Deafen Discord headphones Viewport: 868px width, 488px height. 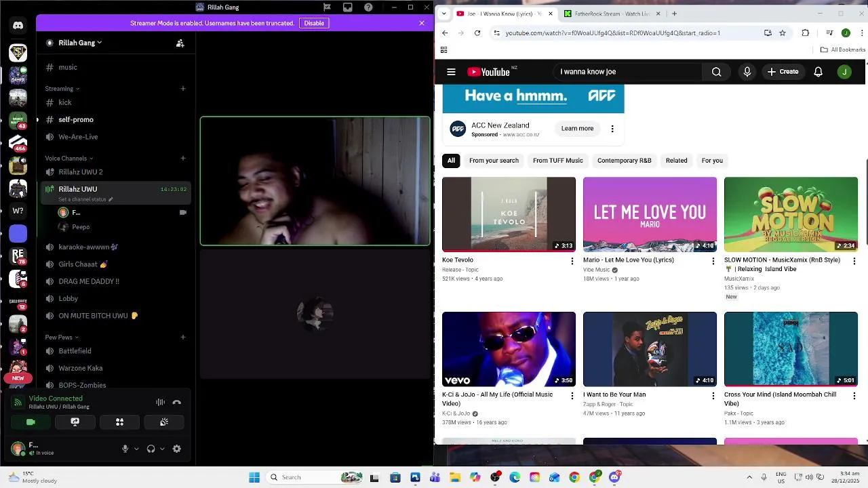(151, 449)
